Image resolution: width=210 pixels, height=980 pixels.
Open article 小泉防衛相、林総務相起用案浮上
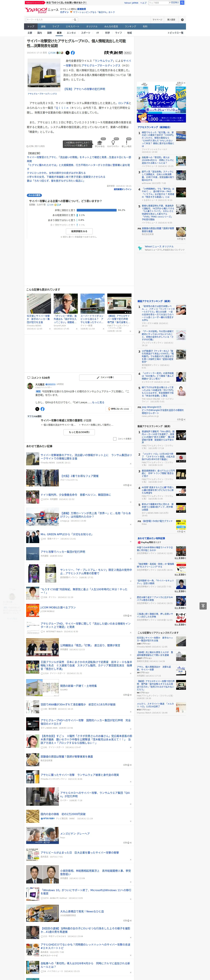[x=95, y=872]
